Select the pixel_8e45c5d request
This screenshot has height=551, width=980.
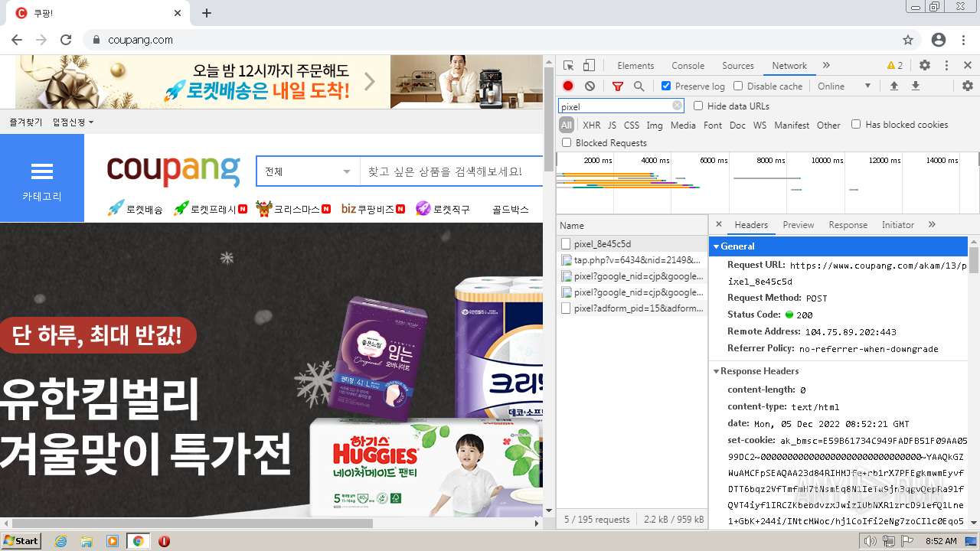tap(632, 244)
